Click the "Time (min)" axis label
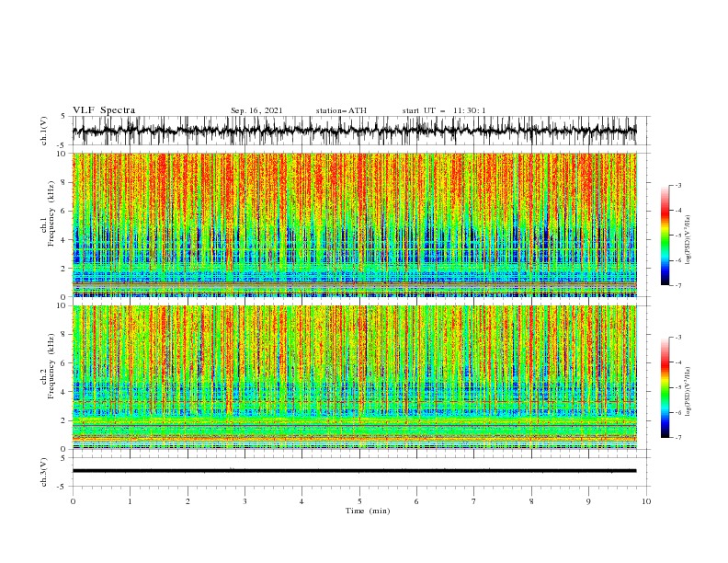 point(368,511)
